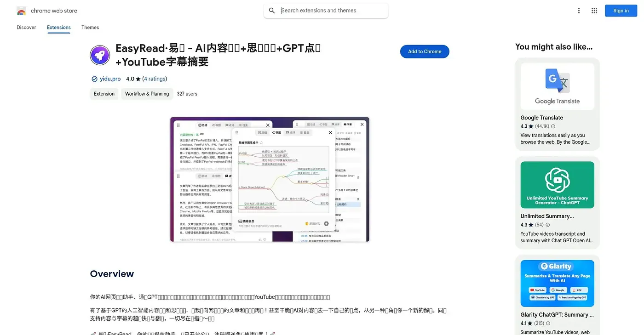
Task: Open the Google Translate thumbnail image
Action: [558, 86]
